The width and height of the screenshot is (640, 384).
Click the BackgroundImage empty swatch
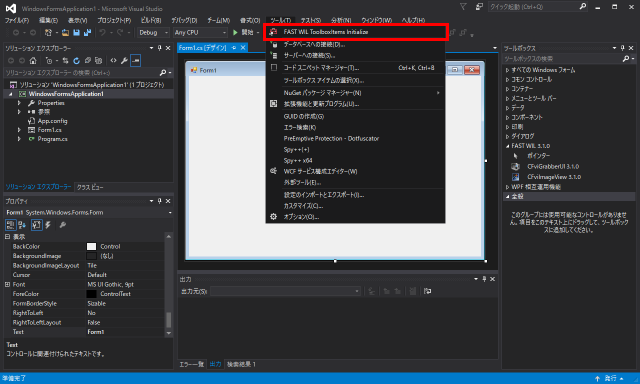tap(91, 256)
